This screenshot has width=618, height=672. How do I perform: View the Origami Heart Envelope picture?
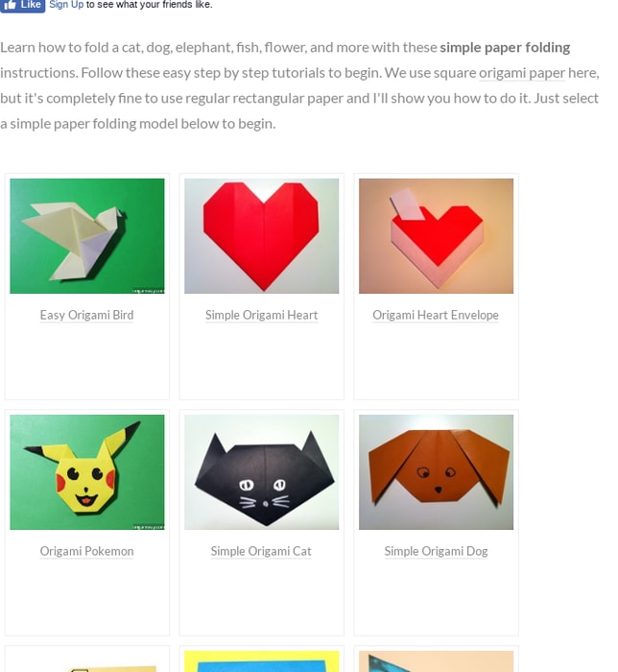(436, 236)
